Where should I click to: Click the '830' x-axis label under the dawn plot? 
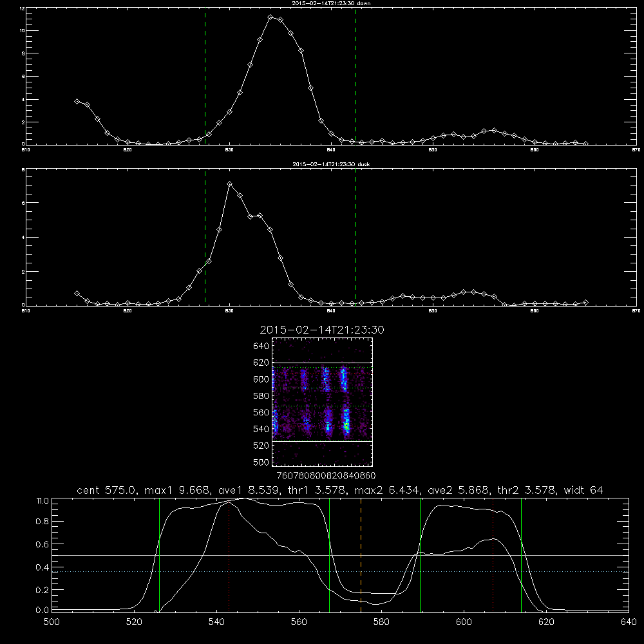(229, 150)
